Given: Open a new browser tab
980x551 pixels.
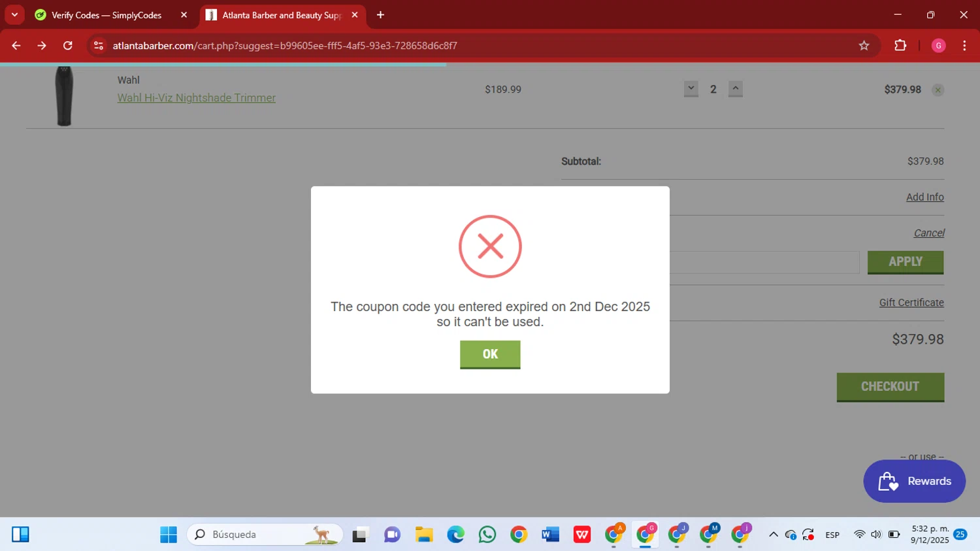Looking at the screenshot, I should (x=380, y=15).
